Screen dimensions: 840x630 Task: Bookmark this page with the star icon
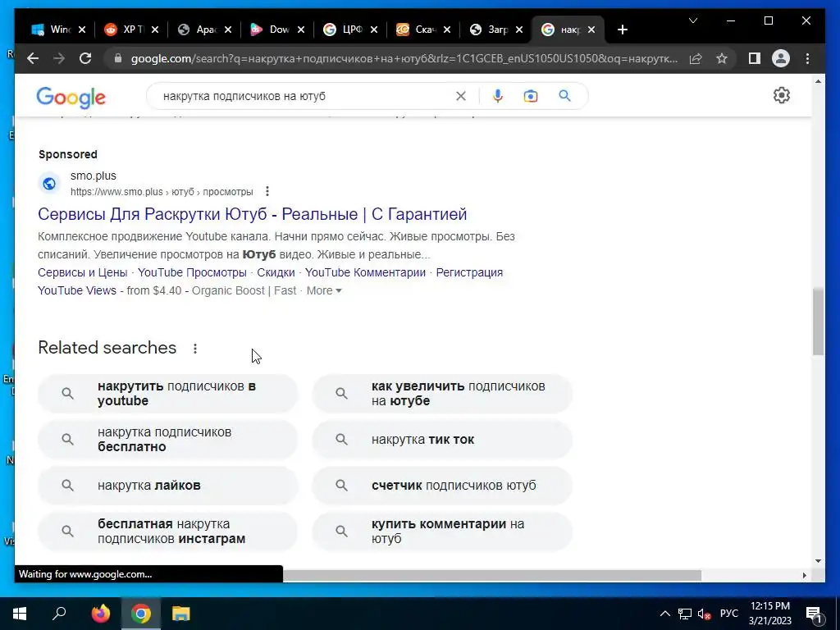(x=722, y=58)
